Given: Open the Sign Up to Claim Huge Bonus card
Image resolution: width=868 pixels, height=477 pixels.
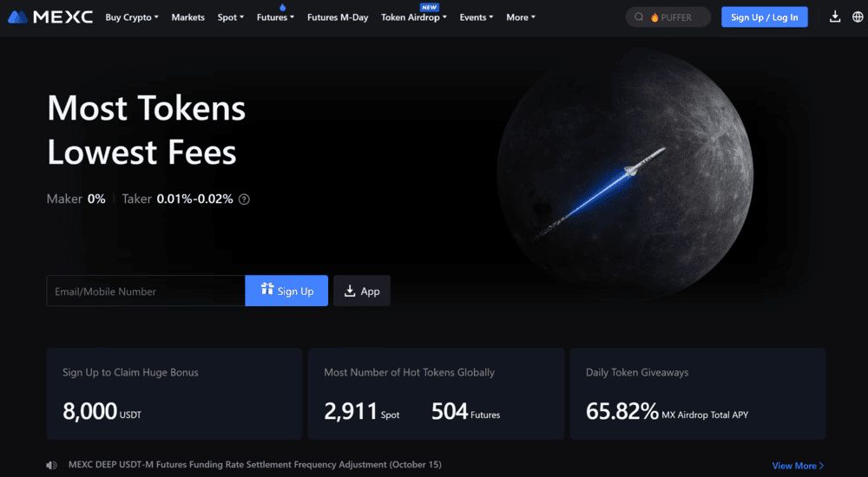Looking at the screenshot, I should 174,394.
